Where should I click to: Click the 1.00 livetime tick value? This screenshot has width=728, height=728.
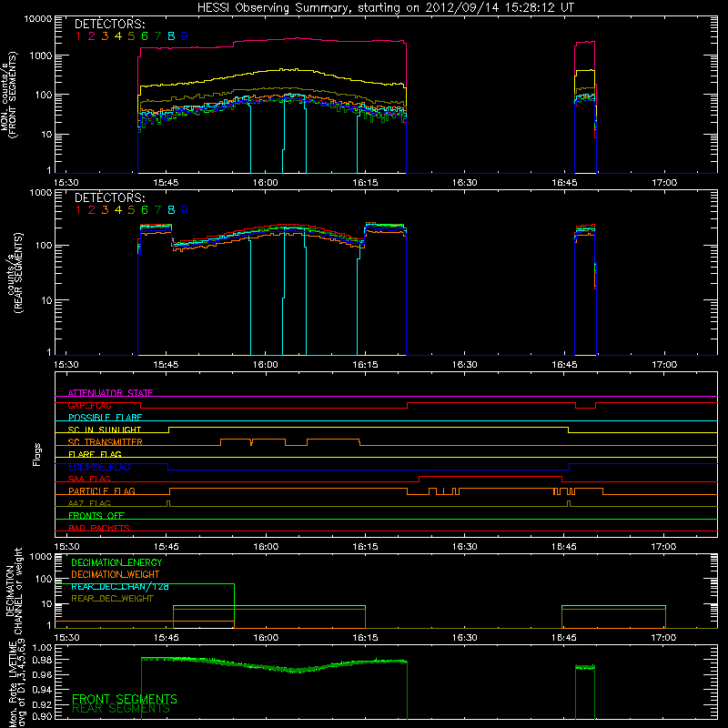coord(42,647)
